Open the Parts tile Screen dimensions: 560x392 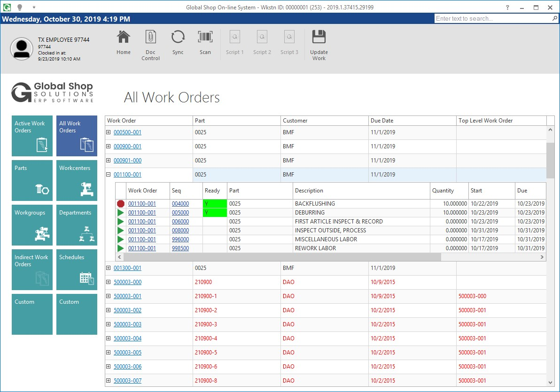click(32, 180)
